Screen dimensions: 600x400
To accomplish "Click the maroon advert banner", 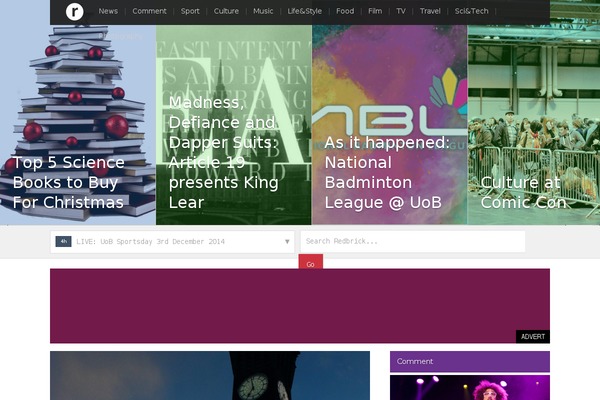I will pyautogui.click(x=300, y=306).
